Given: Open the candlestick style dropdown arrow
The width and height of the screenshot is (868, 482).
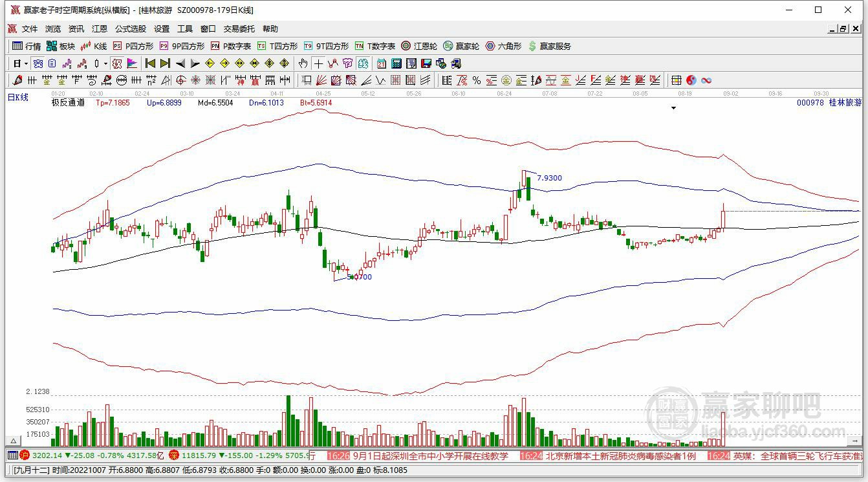Looking at the screenshot, I should [x=105, y=63].
